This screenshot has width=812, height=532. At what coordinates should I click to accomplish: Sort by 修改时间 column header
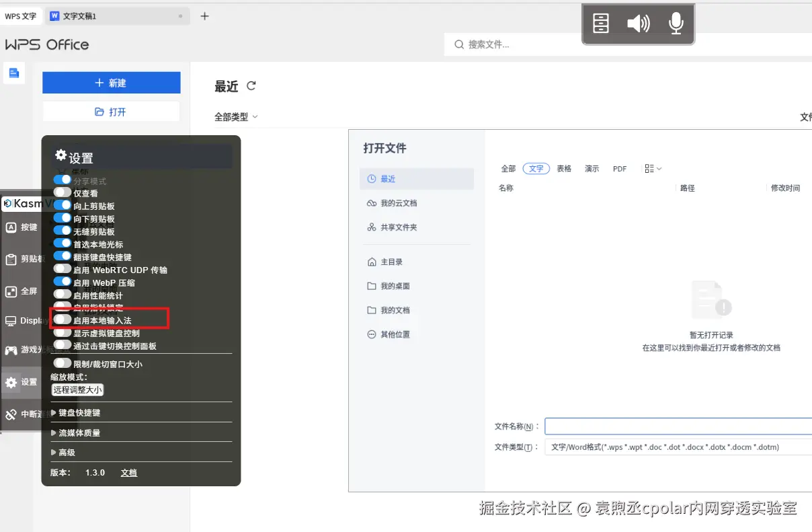[x=786, y=188]
